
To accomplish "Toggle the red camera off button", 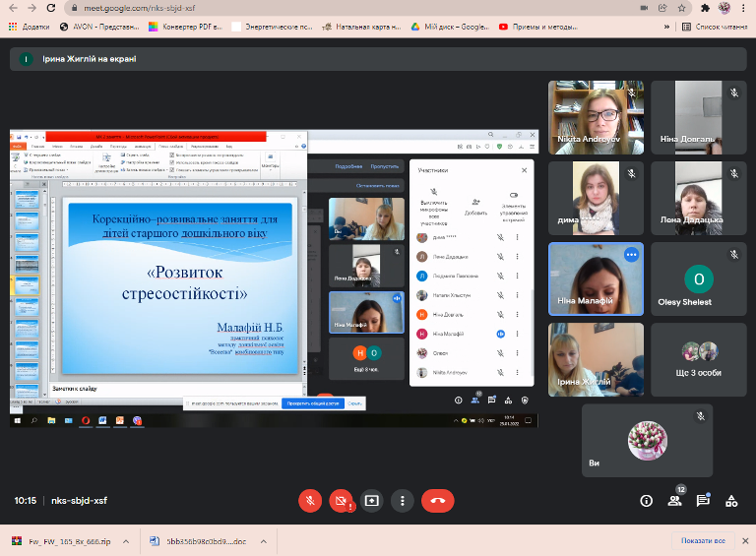I will pos(341,501).
